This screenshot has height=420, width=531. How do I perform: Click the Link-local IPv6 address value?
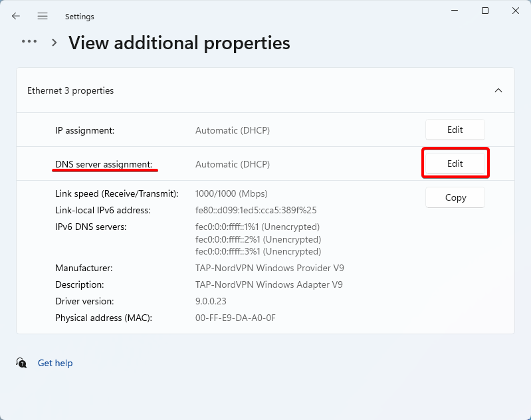pos(256,210)
